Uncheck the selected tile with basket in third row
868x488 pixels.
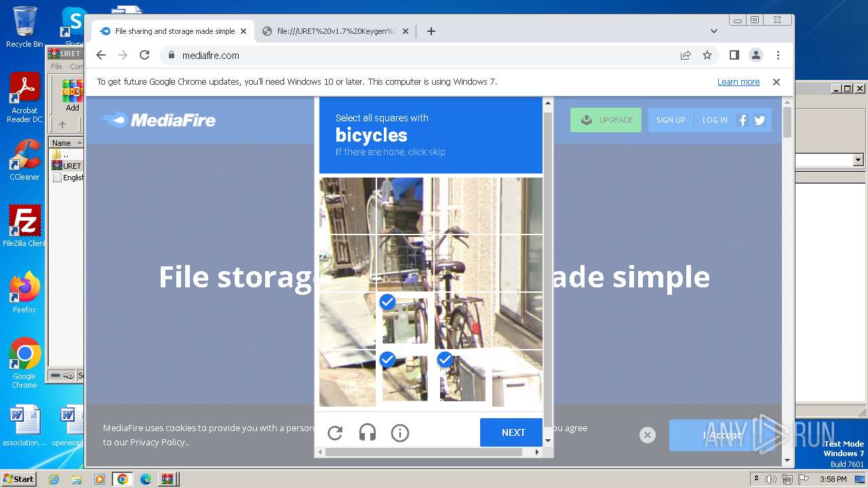click(x=404, y=321)
